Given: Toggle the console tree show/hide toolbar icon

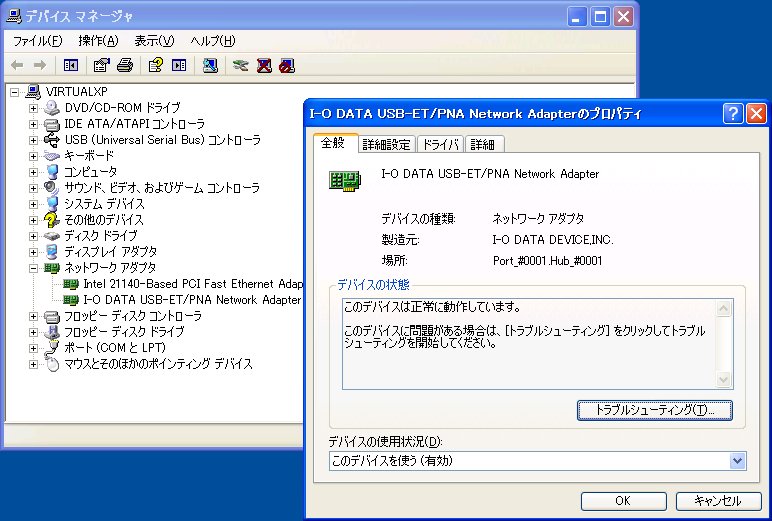Looking at the screenshot, I should (71, 65).
